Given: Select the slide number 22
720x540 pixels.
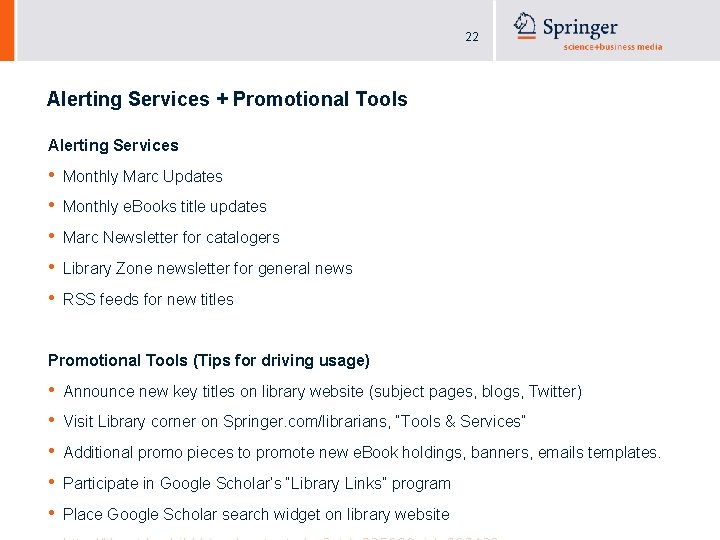Looking at the screenshot, I should [x=472, y=37].
